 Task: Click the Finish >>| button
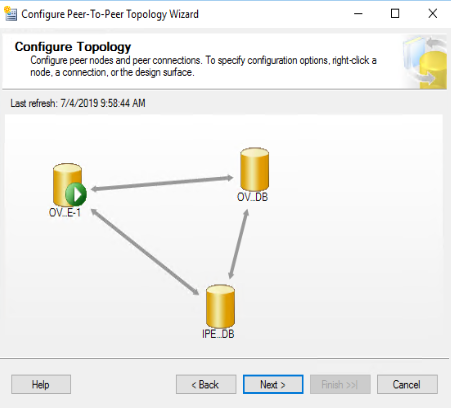[340, 385]
